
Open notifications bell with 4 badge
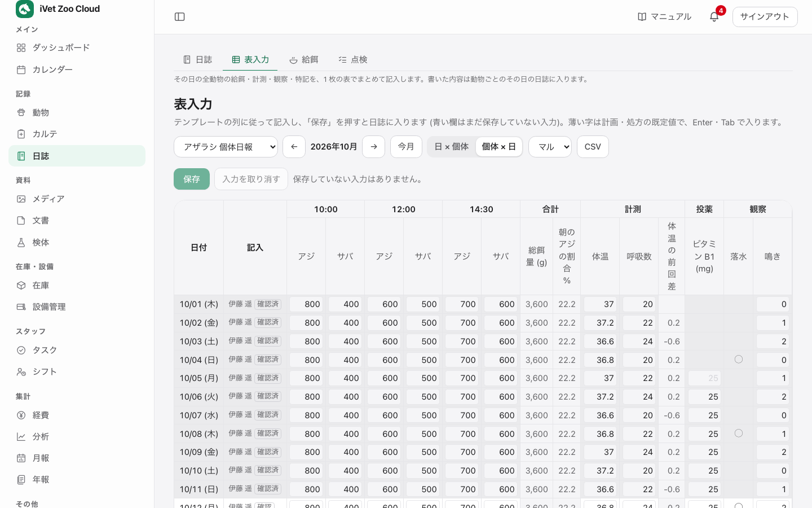click(x=714, y=16)
